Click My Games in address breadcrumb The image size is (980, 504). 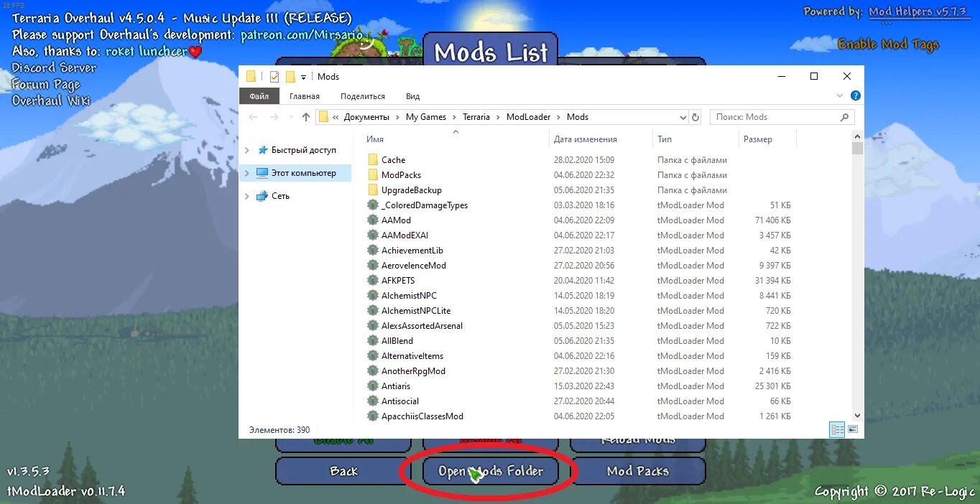pos(426,117)
